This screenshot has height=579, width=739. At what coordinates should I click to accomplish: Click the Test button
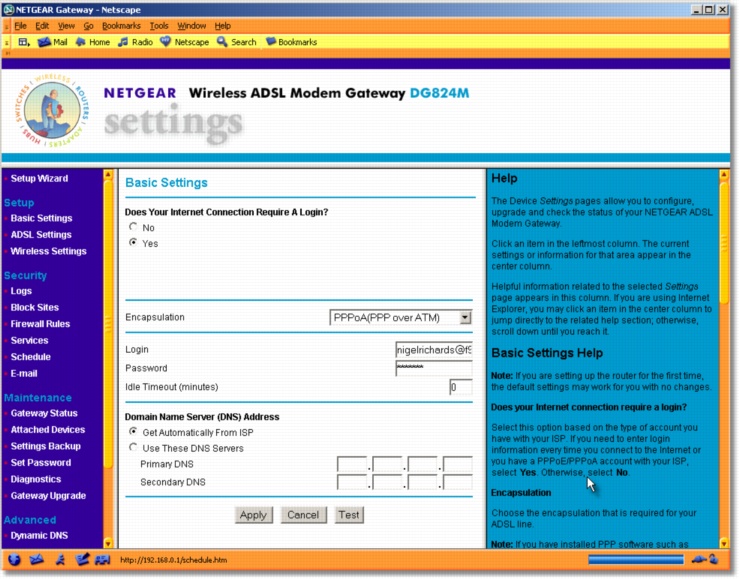click(349, 515)
